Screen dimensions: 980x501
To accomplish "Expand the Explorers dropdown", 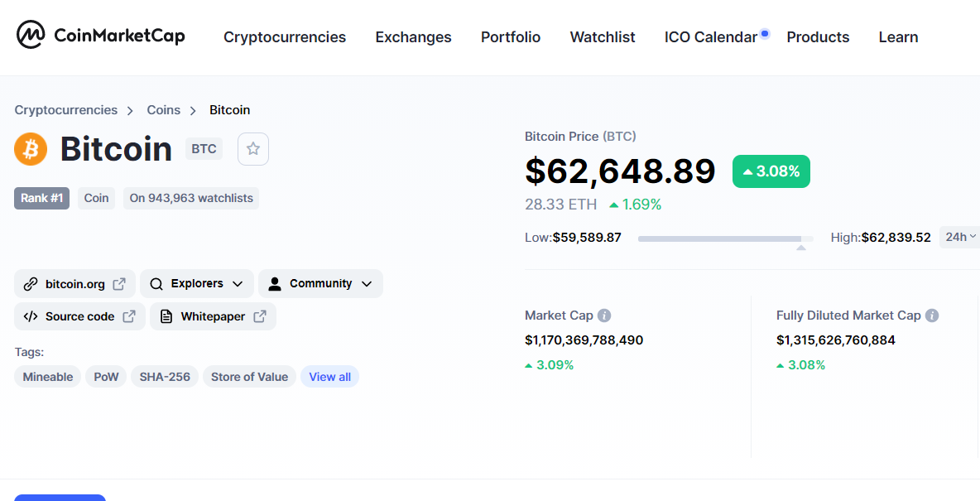I will [197, 284].
